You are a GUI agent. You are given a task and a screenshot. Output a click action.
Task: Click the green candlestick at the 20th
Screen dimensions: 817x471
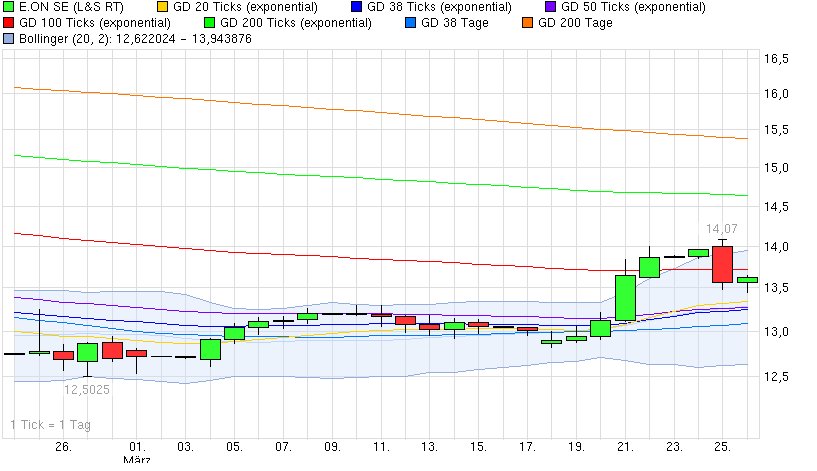click(600, 328)
